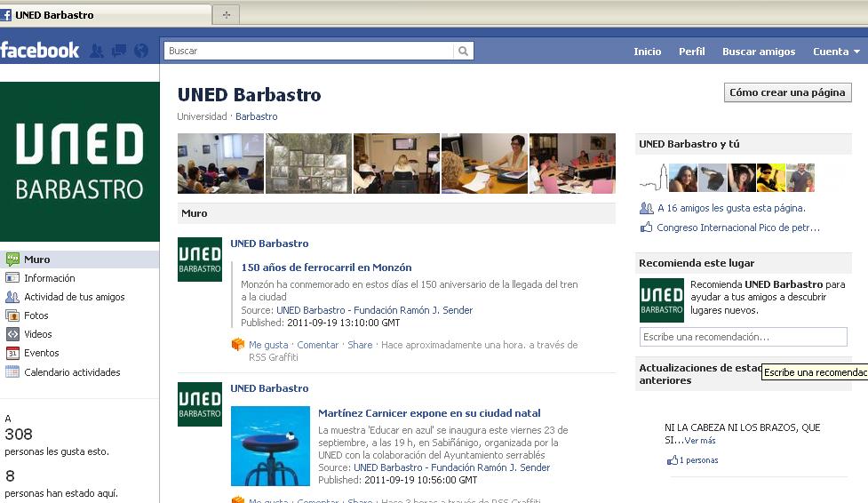Click the Facebook logo
868x503 pixels.
40,51
